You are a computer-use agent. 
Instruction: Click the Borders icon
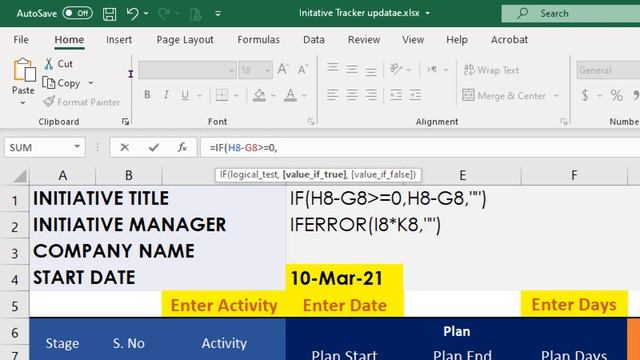(x=222, y=95)
